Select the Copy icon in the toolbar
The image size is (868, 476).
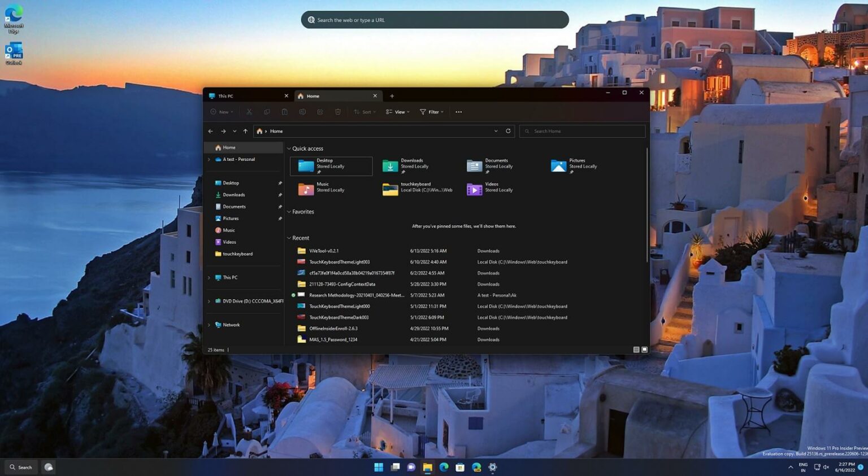click(267, 111)
